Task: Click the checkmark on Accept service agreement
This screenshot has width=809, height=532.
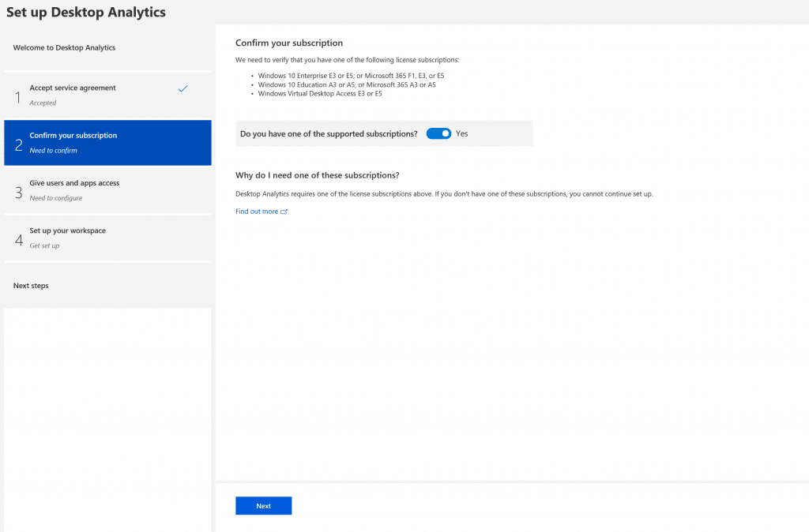Action: (x=183, y=89)
